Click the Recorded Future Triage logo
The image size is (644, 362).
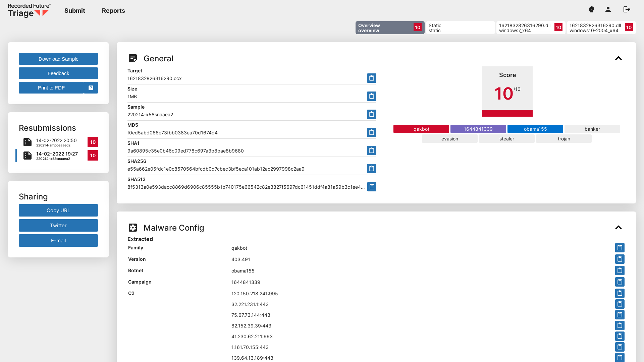(29, 10)
